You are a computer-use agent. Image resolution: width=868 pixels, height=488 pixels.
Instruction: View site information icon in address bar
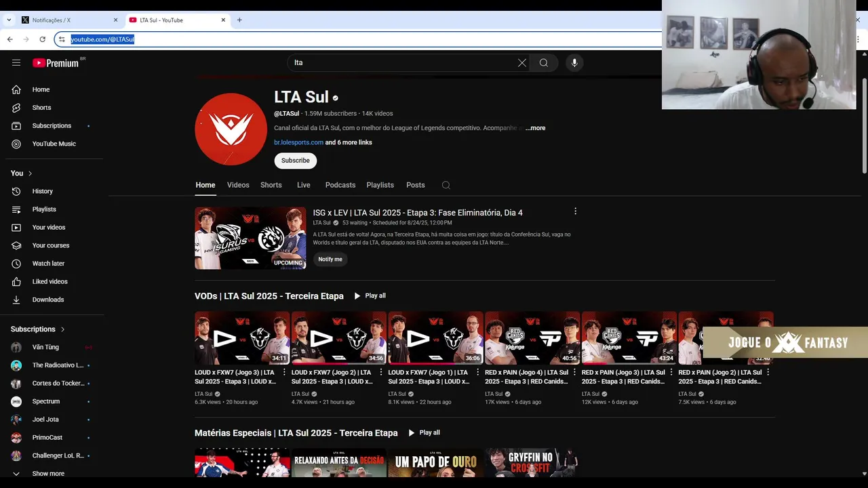62,39
